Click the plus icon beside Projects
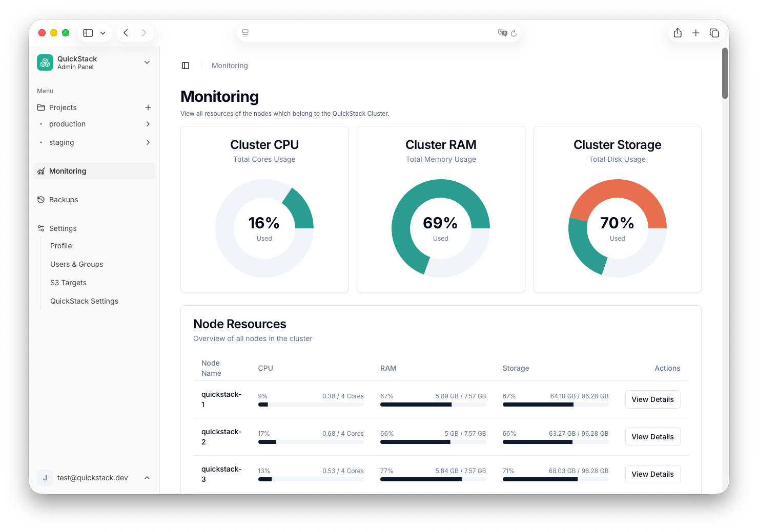 148,108
